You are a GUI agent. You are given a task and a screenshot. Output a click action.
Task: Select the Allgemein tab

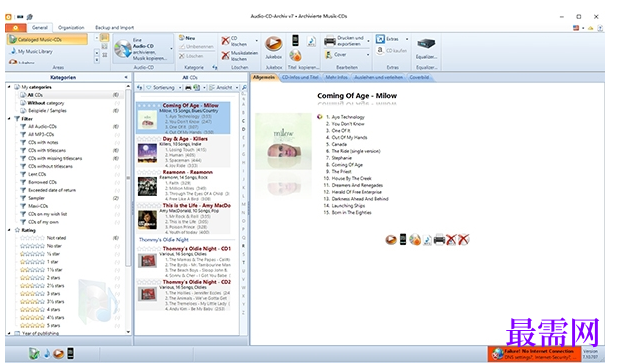(x=264, y=77)
